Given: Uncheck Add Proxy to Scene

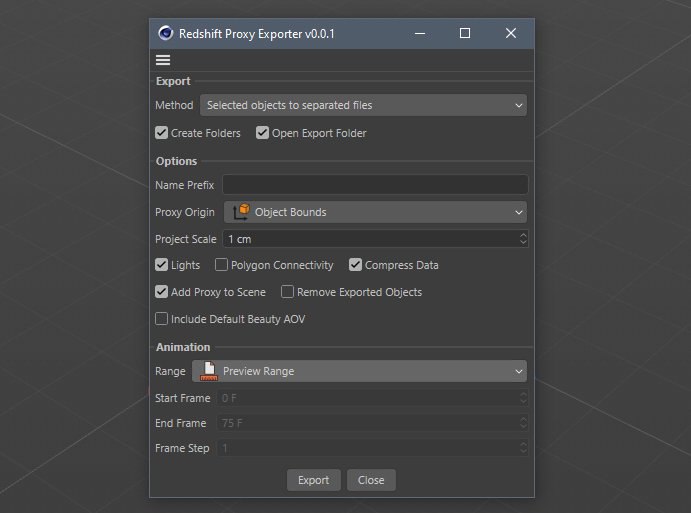Looking at the screenshot, I should point(161,292).
